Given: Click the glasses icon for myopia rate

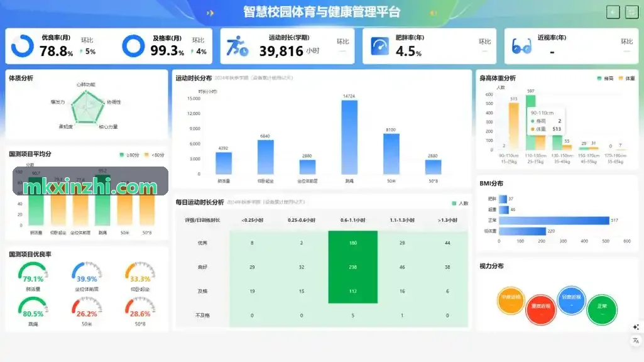Looking at the screenshot, I should point(521,47).
